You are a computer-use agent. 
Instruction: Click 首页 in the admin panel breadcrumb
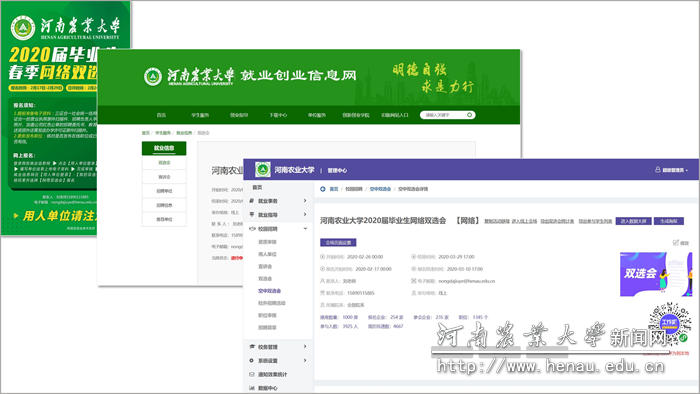[334, 189]
